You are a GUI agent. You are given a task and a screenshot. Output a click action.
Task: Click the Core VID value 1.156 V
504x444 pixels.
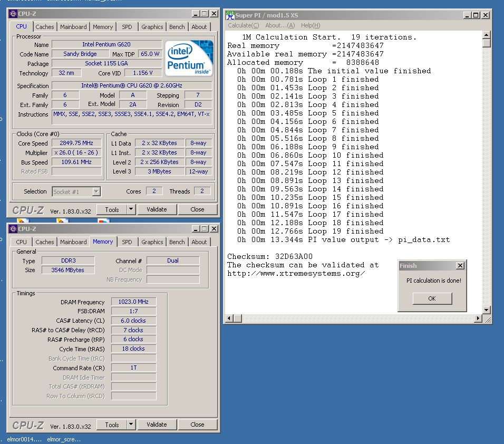tap(143, 73)
